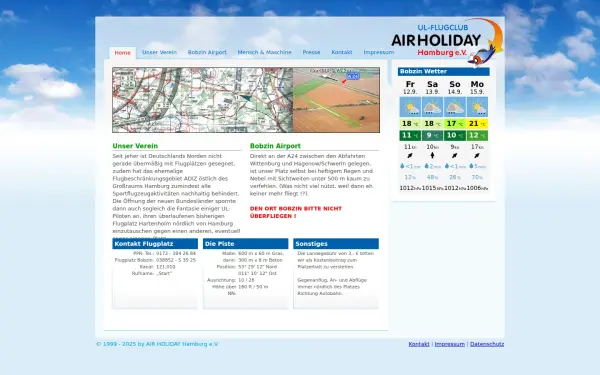Click the Fr 12.9. day label
600x375 pixels.
pyautogui.click(x=410, y=88)
